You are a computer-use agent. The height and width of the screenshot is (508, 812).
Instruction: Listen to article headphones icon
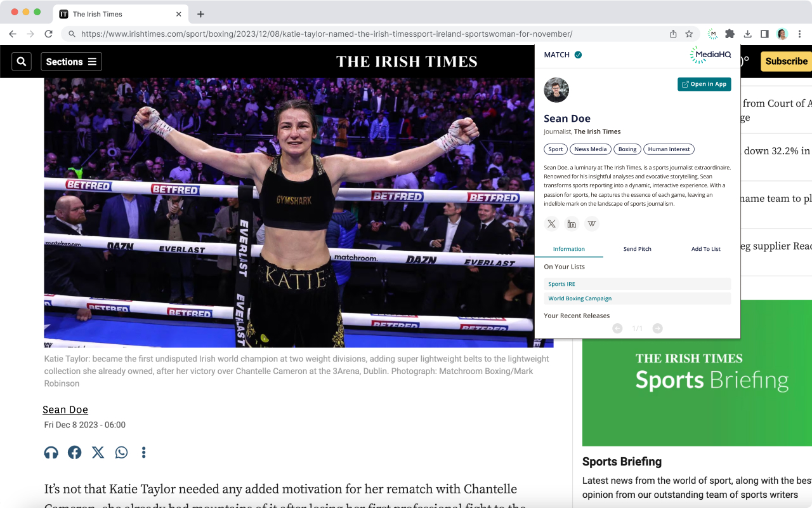tap(51, 452)
